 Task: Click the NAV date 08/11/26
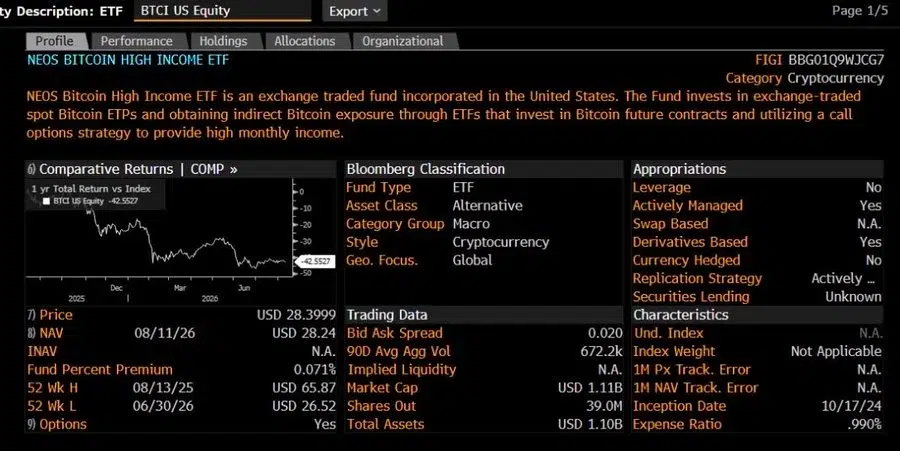[x=165, y=333]
